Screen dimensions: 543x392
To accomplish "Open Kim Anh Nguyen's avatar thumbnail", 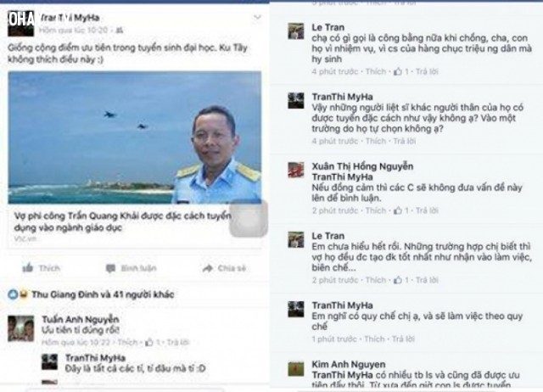I will 296,369.
